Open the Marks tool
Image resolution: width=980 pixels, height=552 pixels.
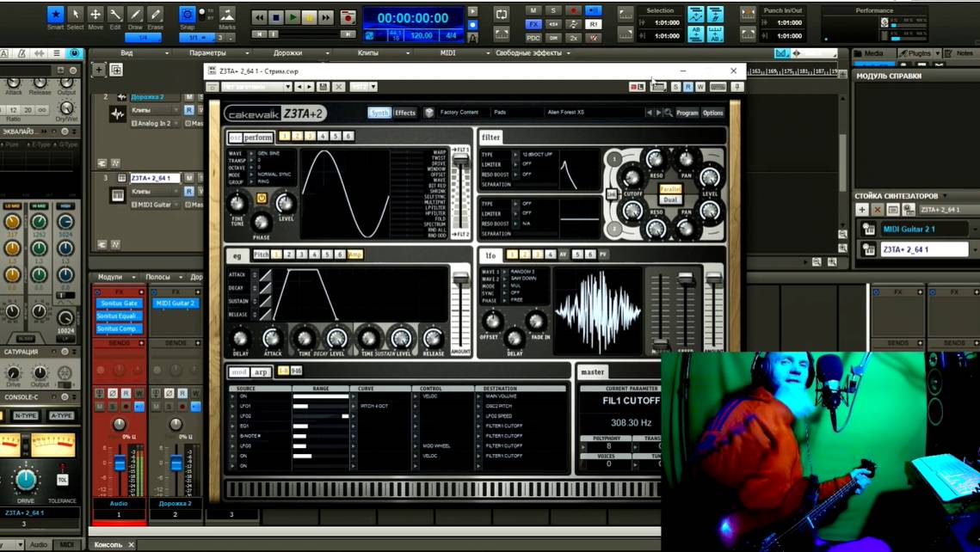click(x=227, y=14)
